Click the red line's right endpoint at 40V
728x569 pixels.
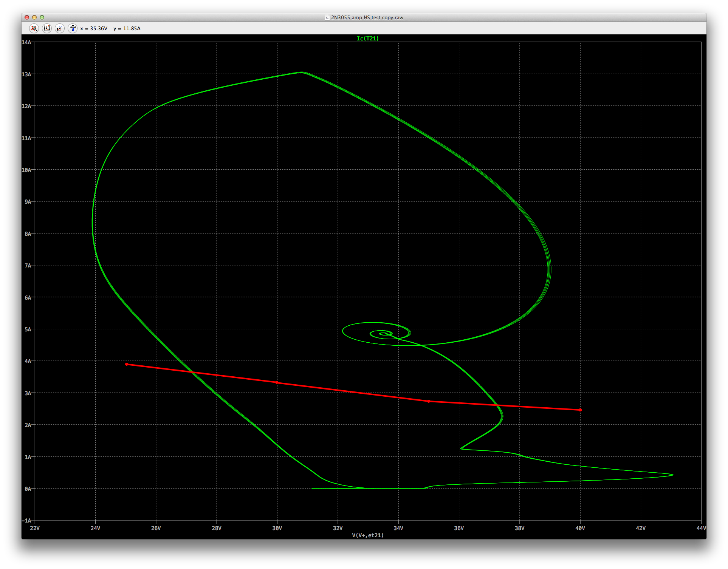580,410
